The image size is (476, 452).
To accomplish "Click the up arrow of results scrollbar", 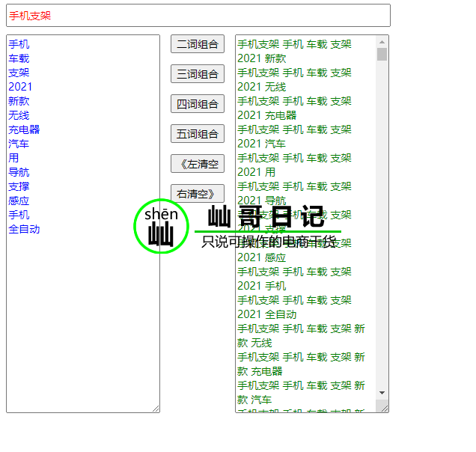I will tap(382, 41).
